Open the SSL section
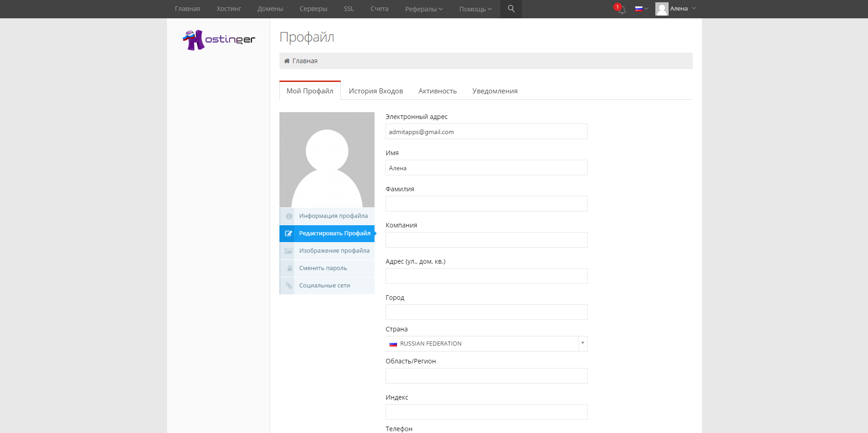Viewport: 868px width, 433px height. point(348,9)
